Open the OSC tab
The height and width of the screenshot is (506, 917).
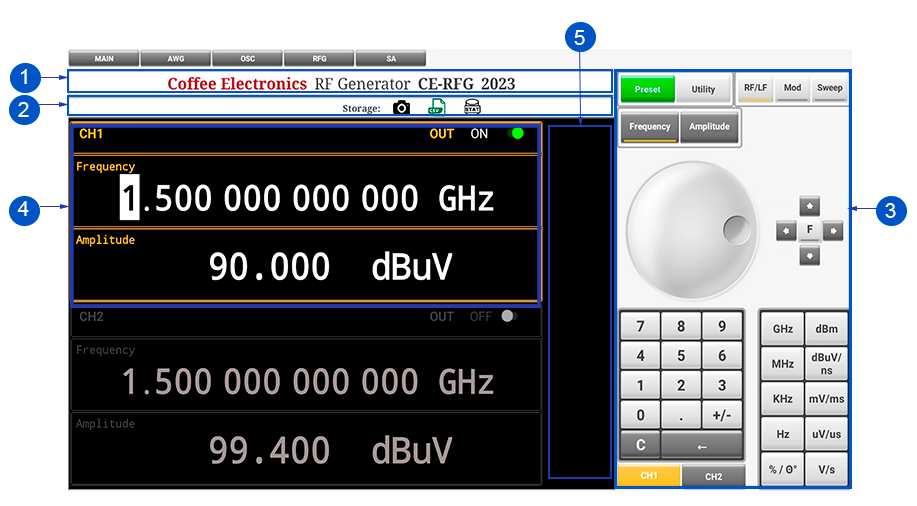click(x=247, y=58)
